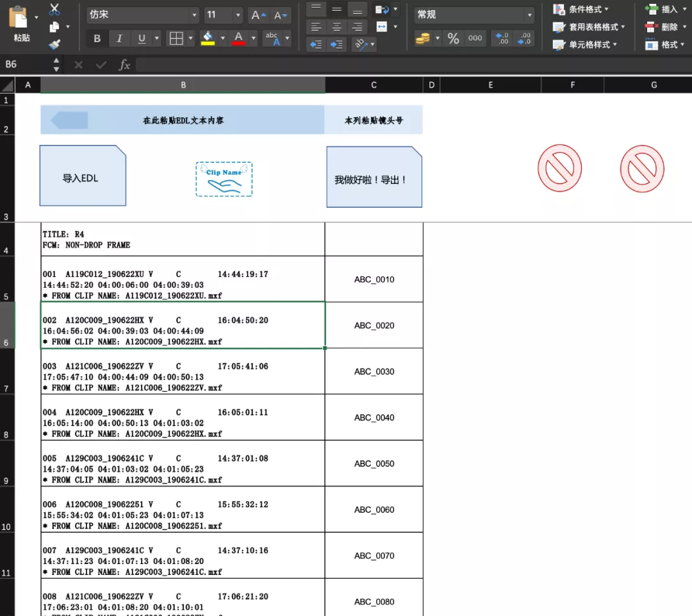Image resolution: width=692 pixels, height=616 pixels.
Task: Click the currency coins format icon
Action: point(423,39)
